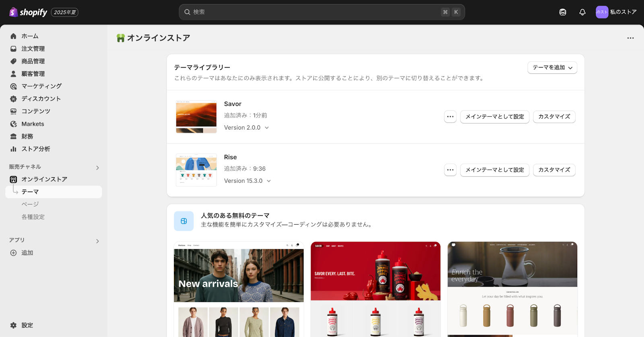Select the New arrivals free theme preview
The height and width of the screenshot is (337, 644).
tap(239, 289)
